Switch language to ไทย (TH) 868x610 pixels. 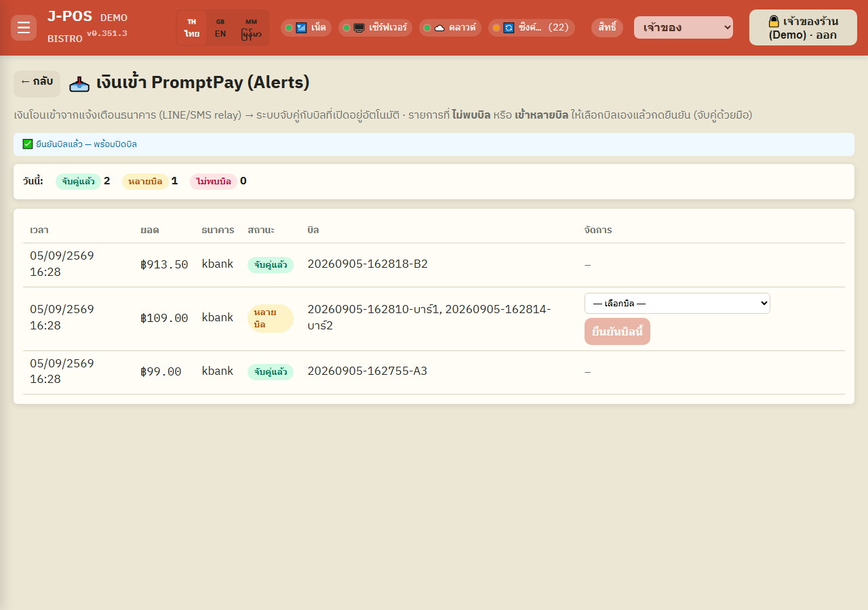(192, 28)
